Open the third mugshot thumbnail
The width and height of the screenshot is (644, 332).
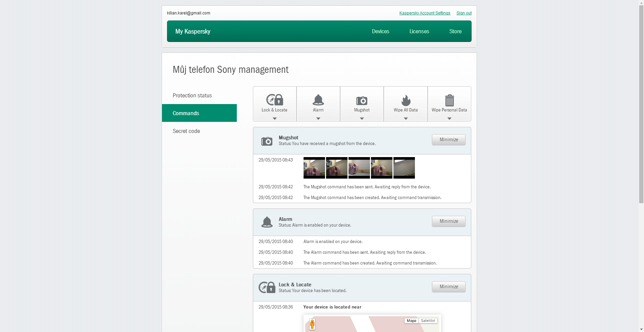[x=359, y=168]
